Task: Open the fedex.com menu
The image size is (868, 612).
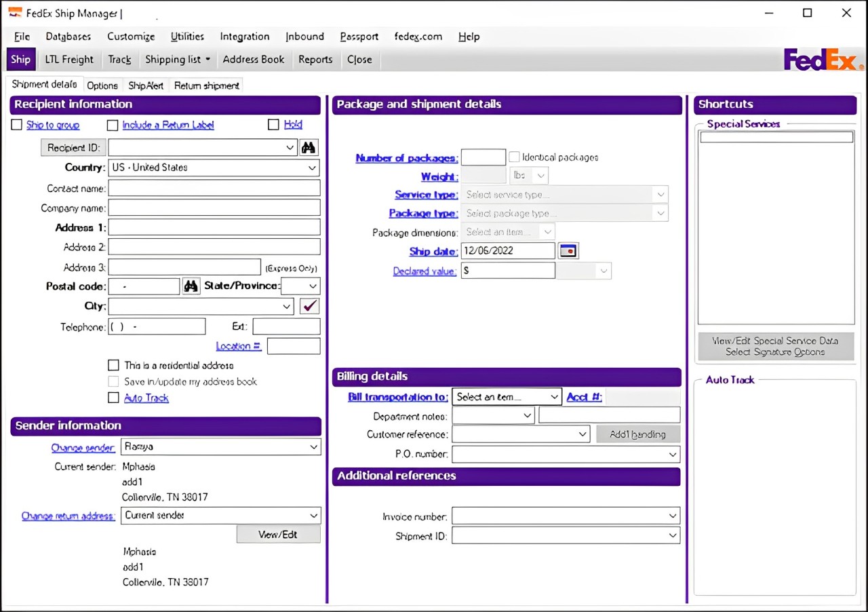Action: coord(418,37)
